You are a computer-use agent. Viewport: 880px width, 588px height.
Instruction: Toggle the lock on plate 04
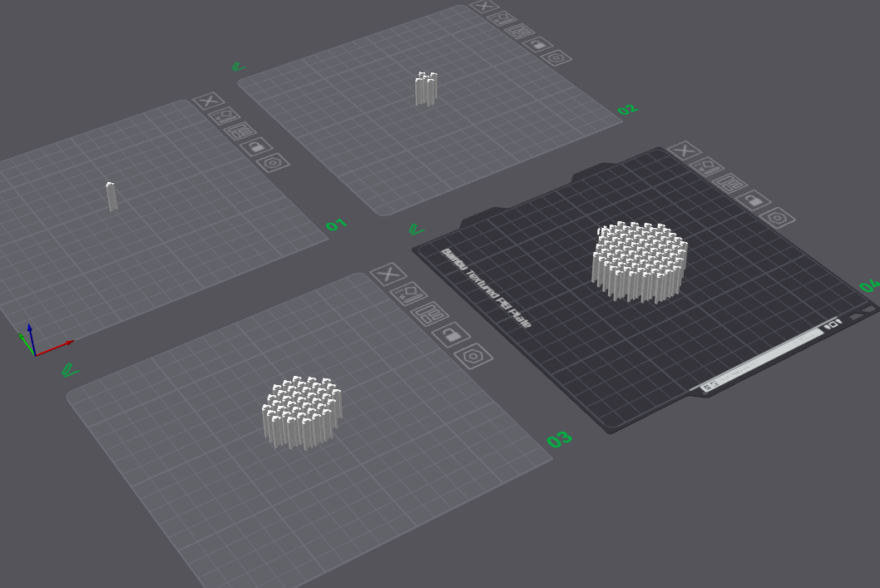pos(753,200)
